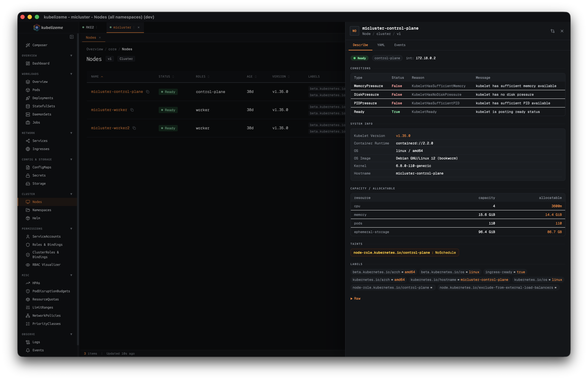
Task: Click the core breadcrumb link
Action: coord(112,49)
